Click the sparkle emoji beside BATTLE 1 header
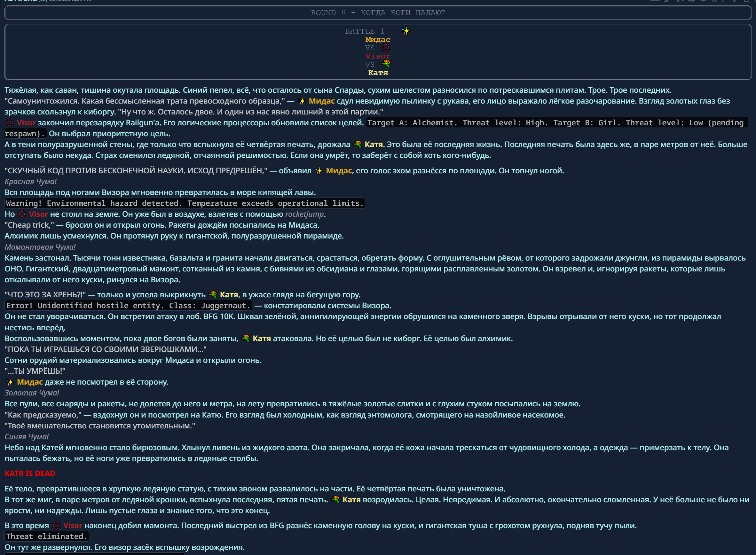Image resolution: width=756 pixels, height=555 pixels. click(406, 31)
